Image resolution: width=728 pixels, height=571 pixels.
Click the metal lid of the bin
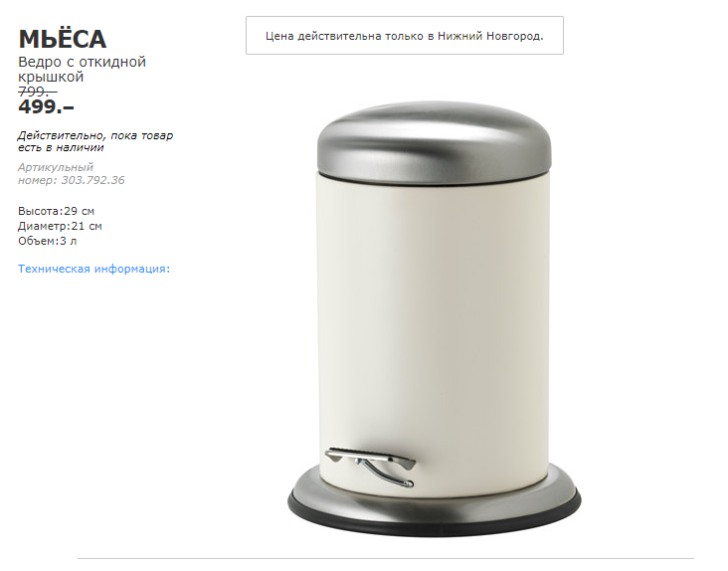(434, 139)
